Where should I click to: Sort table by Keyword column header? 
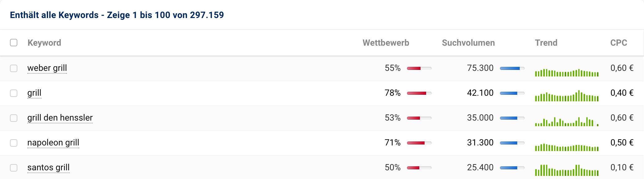click(44, 43)
